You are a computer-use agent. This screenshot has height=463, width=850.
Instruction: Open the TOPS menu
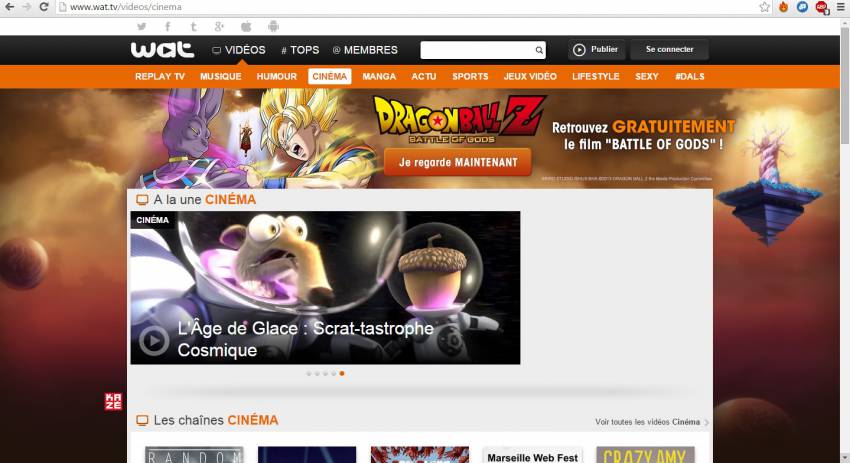click(300, 50)
